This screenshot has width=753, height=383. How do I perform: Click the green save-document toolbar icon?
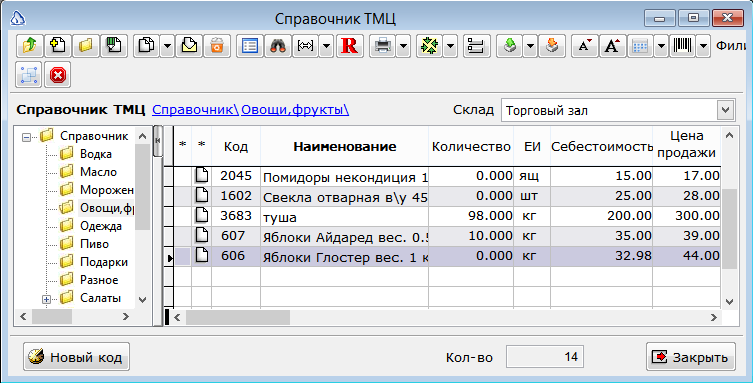[114, 46]
